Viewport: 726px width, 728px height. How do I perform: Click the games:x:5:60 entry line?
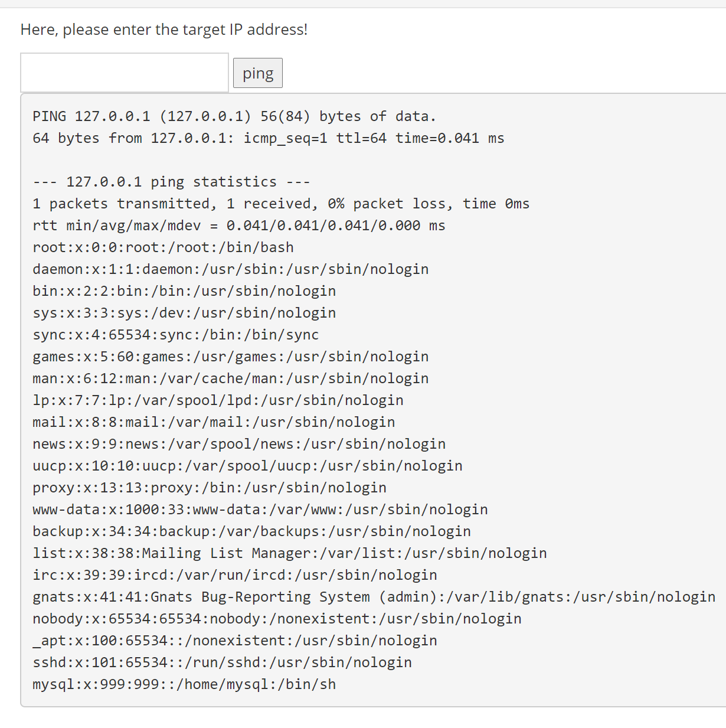231,357
